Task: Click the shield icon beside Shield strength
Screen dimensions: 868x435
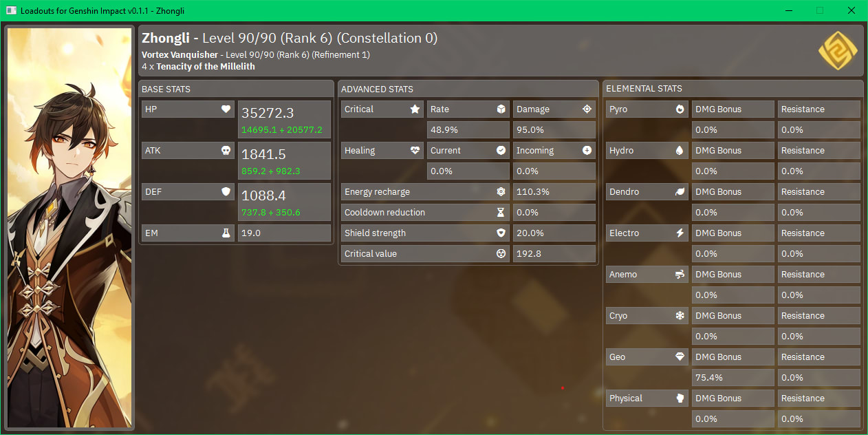Action: pyautogui.click(x=501, y=233)
